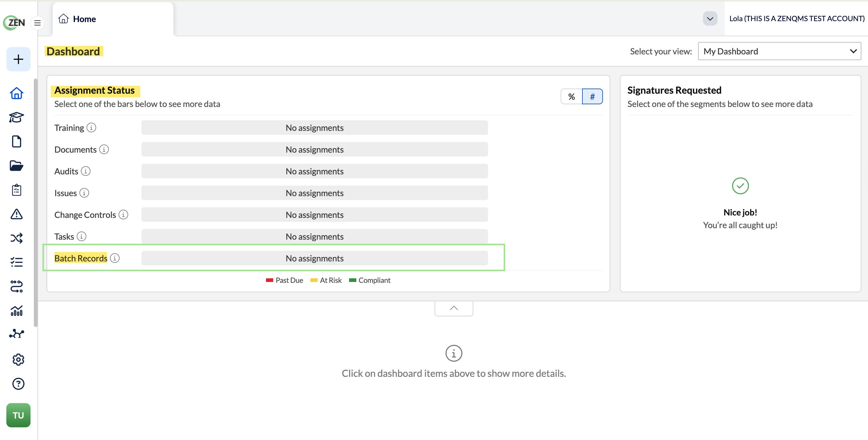This screenshot has height=440, width=868.
Task: Open Documents module page icon
Action: pyautogui.click(x=17, y=141)
